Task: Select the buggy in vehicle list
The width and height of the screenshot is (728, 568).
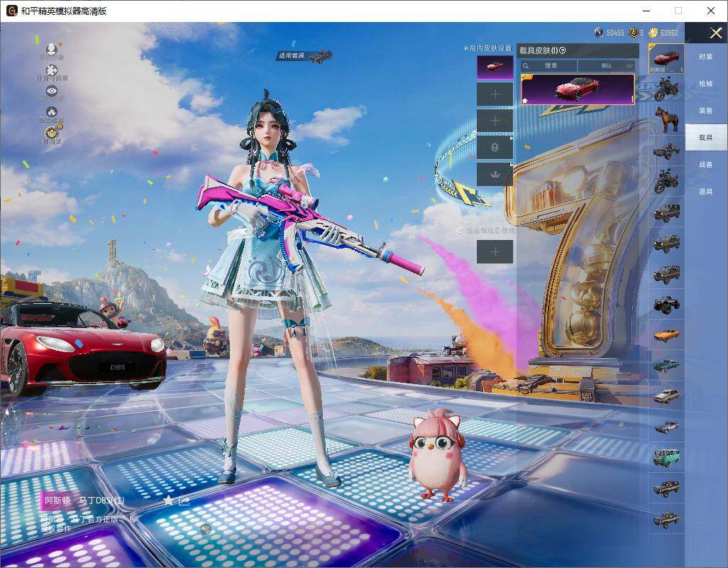Action: (666, 151)
